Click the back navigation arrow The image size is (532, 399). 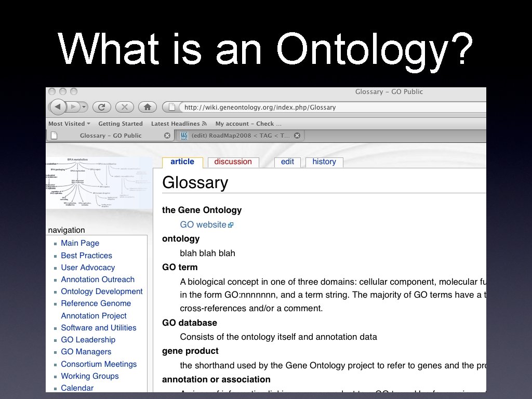coord(58,107)
